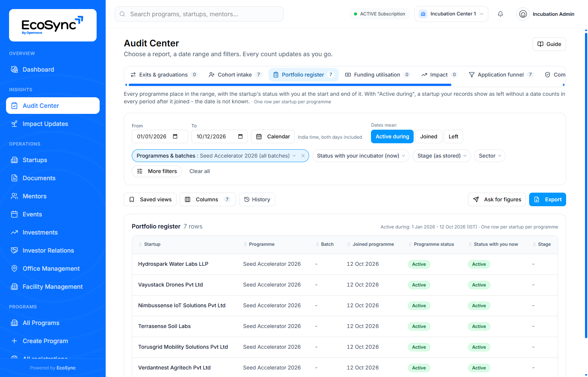Open the Sector filter dropdown
The image size is (588, 377).
pyautogui.click(x=490, y=156)
